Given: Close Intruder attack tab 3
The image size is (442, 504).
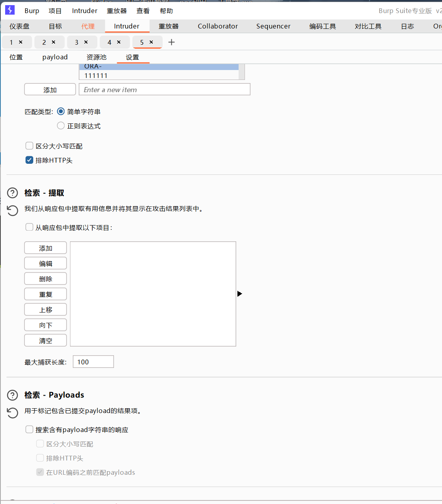Looking at the screenshot, I should pyautogui.click(x=86, y=42).
